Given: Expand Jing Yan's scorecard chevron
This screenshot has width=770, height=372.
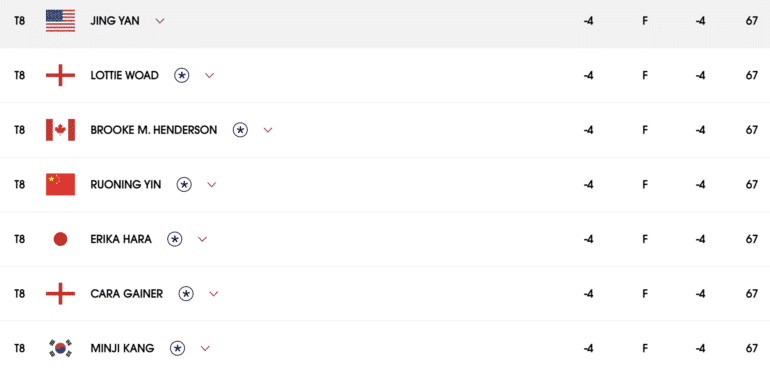Looking at the screenshot, I should [x=160, y=21].
